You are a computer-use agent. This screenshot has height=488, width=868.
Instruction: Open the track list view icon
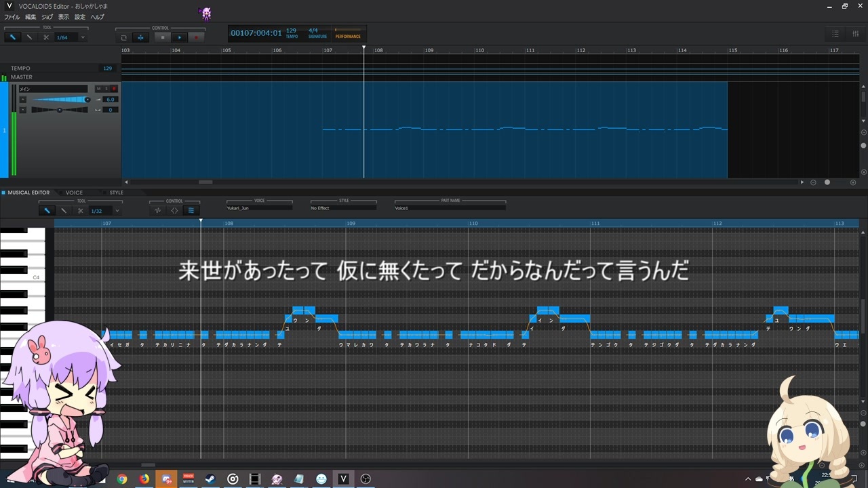tap(835, 34)
